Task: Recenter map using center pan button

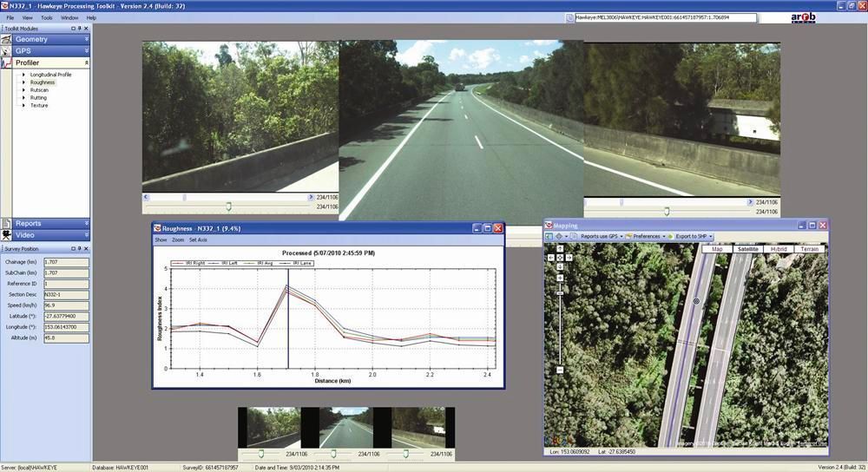Action: [560, 258]
